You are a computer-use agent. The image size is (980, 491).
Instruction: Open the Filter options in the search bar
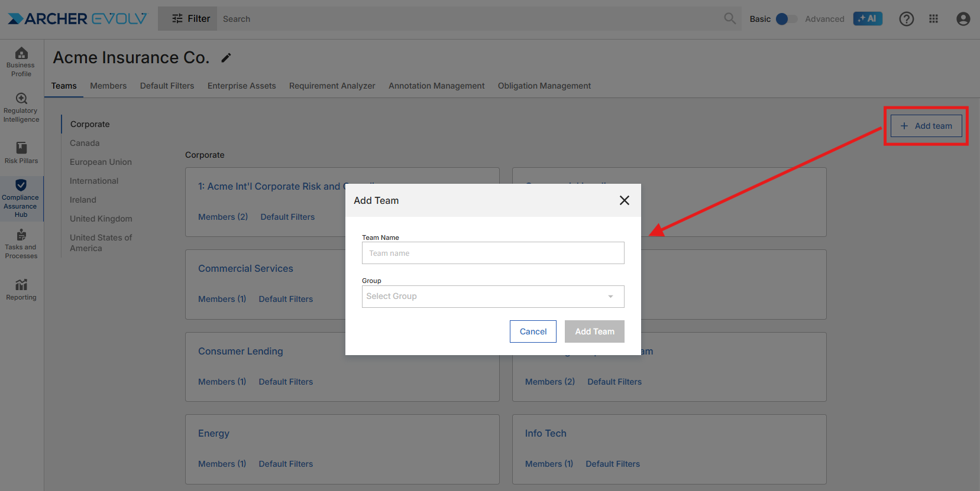point(190,19)
